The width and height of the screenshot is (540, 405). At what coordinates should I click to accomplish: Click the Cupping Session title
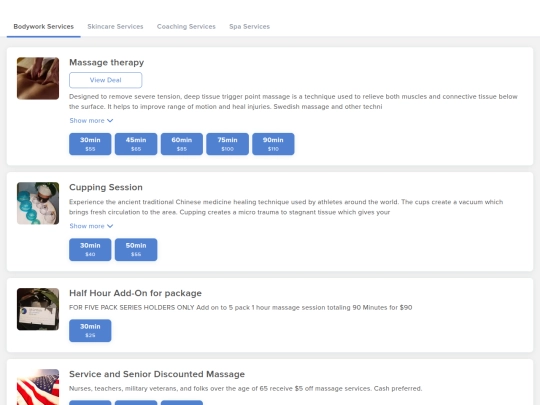click(106, 187)
